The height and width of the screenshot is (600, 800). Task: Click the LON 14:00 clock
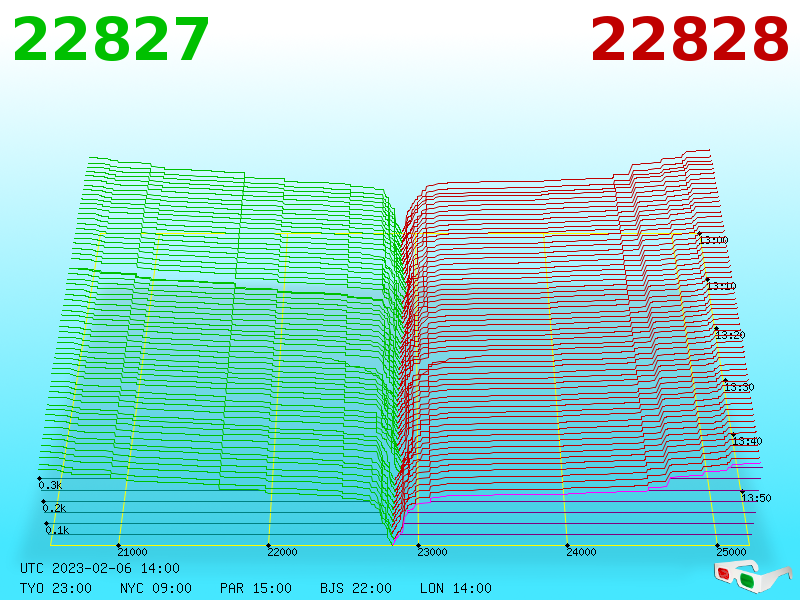(456, 588)
